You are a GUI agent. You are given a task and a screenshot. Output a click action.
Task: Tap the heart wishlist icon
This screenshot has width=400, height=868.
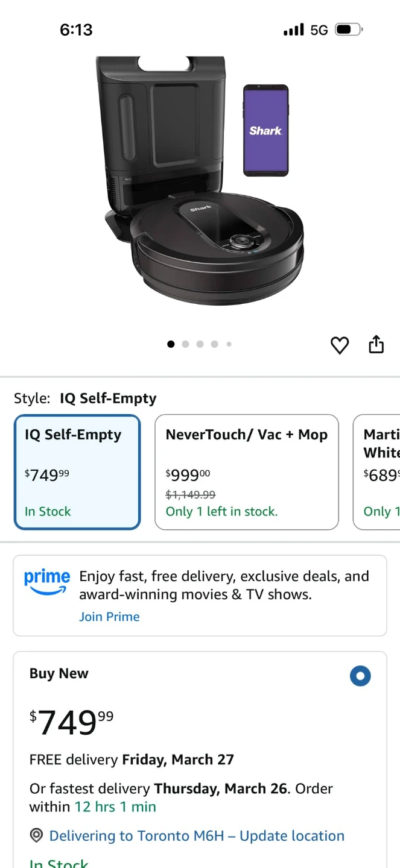click(340, 345)
